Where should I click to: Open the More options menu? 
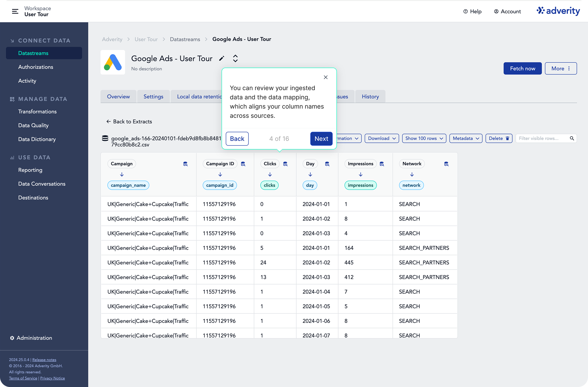[x=561, y=69]
